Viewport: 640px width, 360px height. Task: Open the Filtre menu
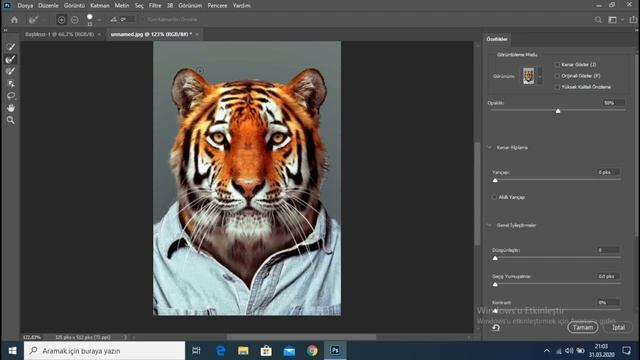click(x=155, y=6)
